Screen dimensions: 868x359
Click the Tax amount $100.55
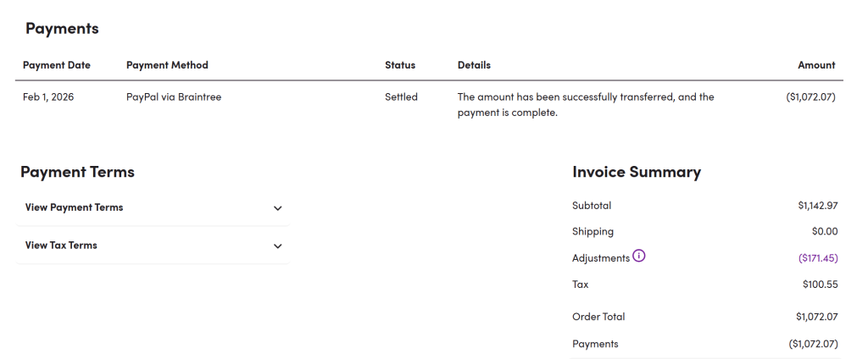tap(820, 284)
